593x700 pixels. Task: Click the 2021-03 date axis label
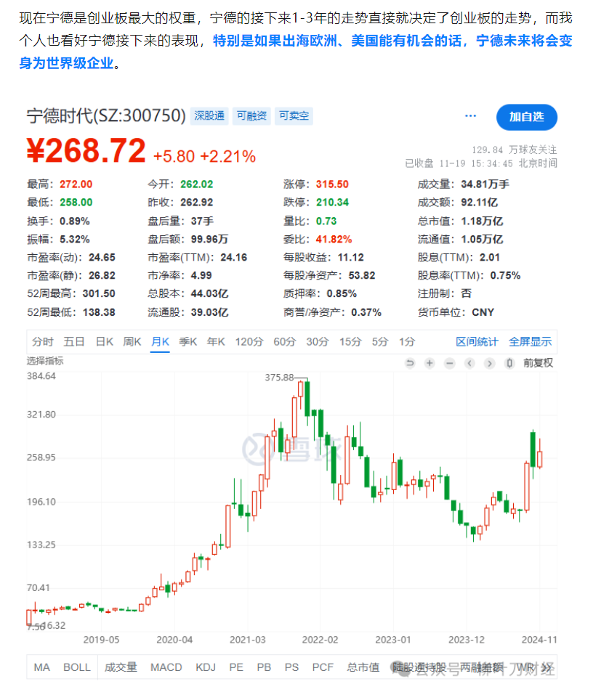coord(248,640)
